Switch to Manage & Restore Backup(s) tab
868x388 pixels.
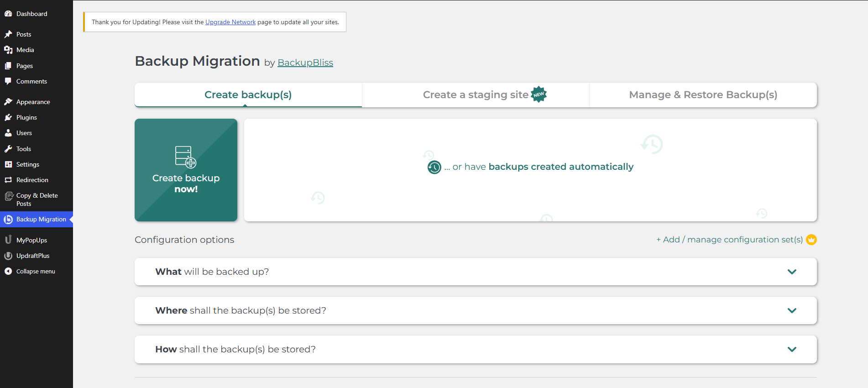click(x=703, y=95)
